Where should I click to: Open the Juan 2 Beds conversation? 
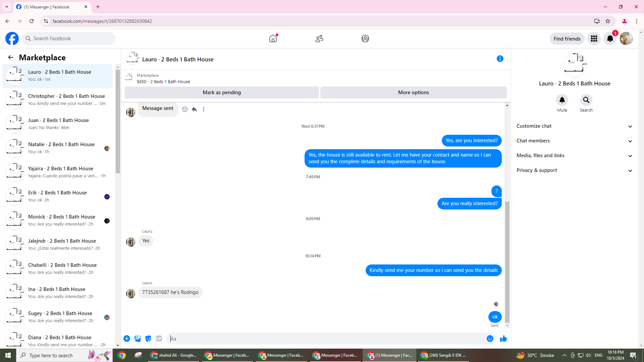[58, 123]
